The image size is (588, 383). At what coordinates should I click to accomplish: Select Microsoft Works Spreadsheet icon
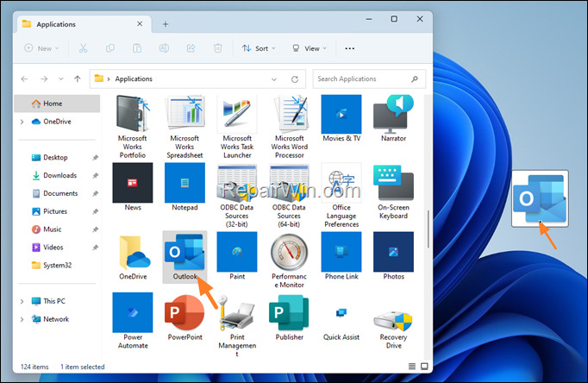click(185, 114)
